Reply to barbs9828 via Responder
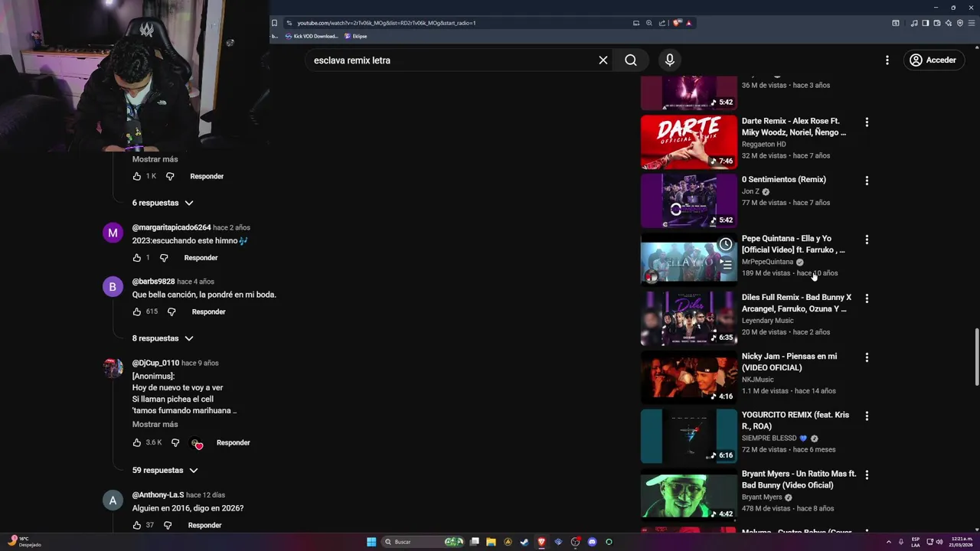Image resolution: width=980 pixels, height=551 pixels. (x=208, y=311)
